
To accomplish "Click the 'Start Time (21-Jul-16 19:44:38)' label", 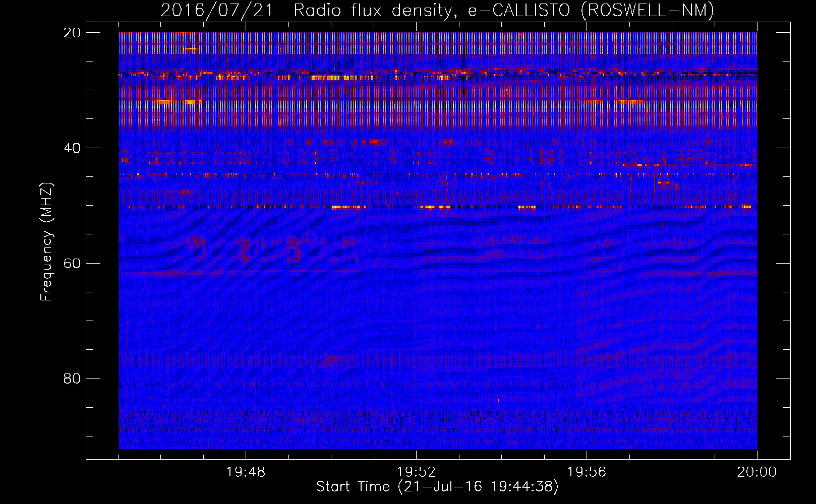I will click(437, 487).
